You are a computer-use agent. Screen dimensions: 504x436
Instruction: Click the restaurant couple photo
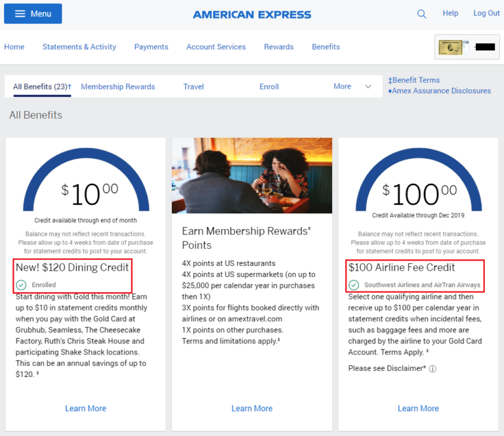click(252, 175)
